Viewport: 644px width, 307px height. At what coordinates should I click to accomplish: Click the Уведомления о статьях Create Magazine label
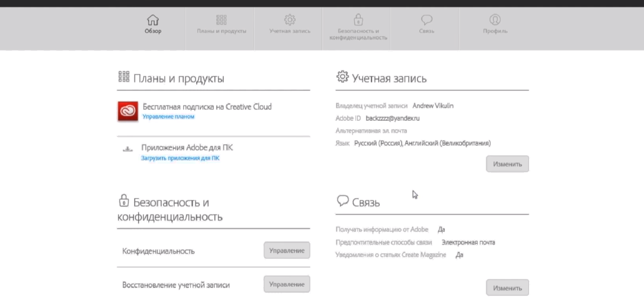(390, 255)
